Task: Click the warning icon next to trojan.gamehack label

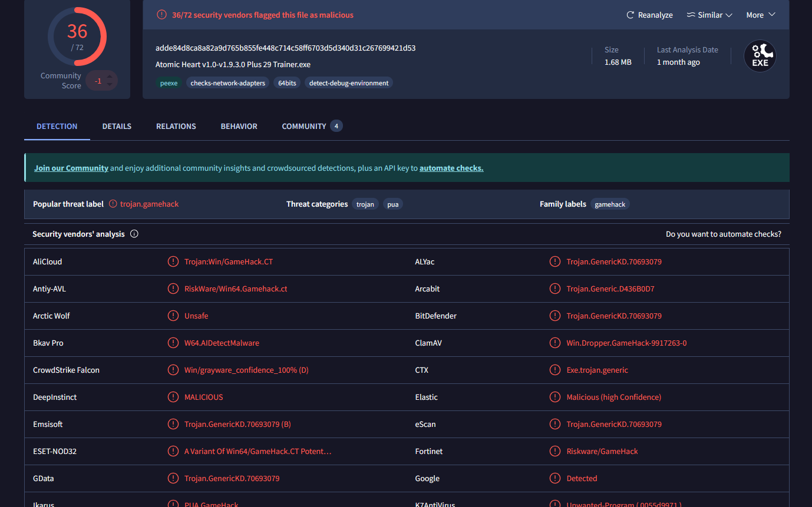Action: pyautogui.click(x=113, y=204)
